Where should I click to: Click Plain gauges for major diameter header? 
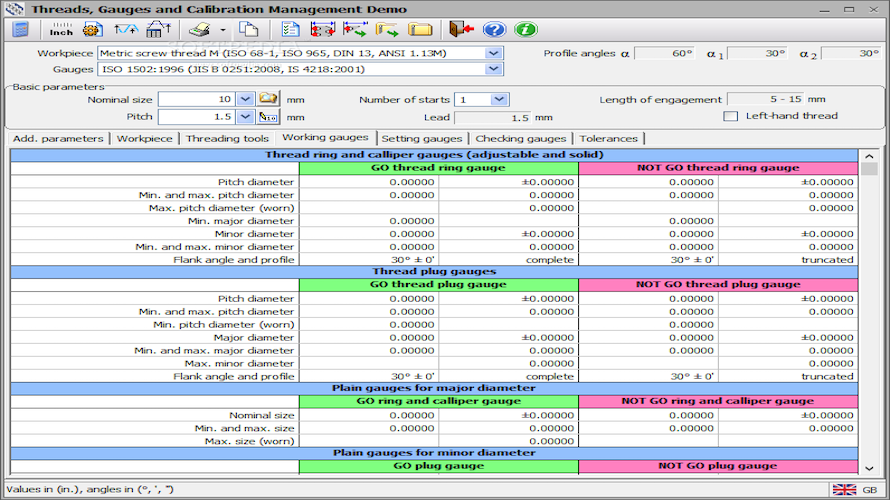point(434,388)
